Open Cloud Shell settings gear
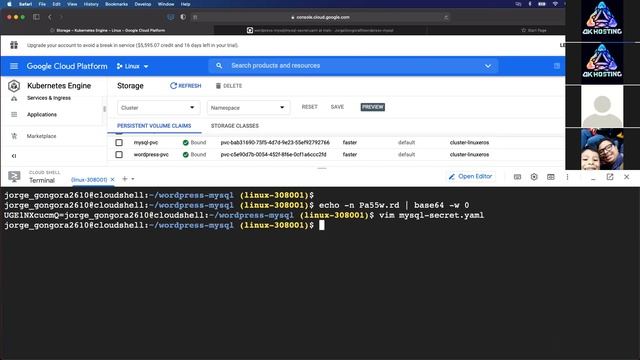 pos(534,177)
